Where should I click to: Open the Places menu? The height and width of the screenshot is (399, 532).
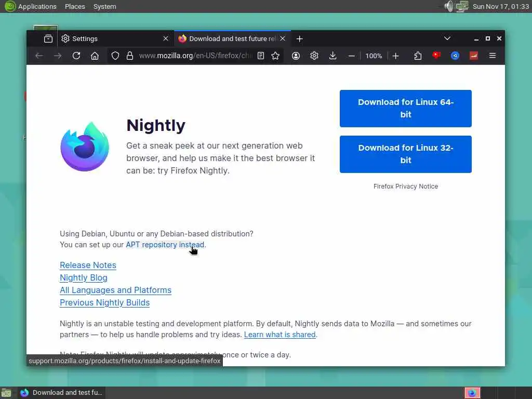(x=75, y=6)
